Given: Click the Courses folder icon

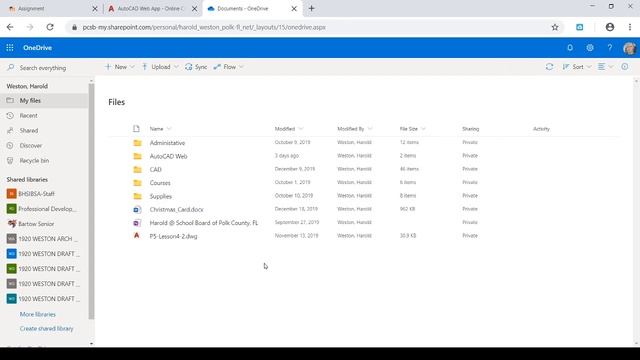Looking at the screenshot, I should pyautogui.click(x=138, y=183).
